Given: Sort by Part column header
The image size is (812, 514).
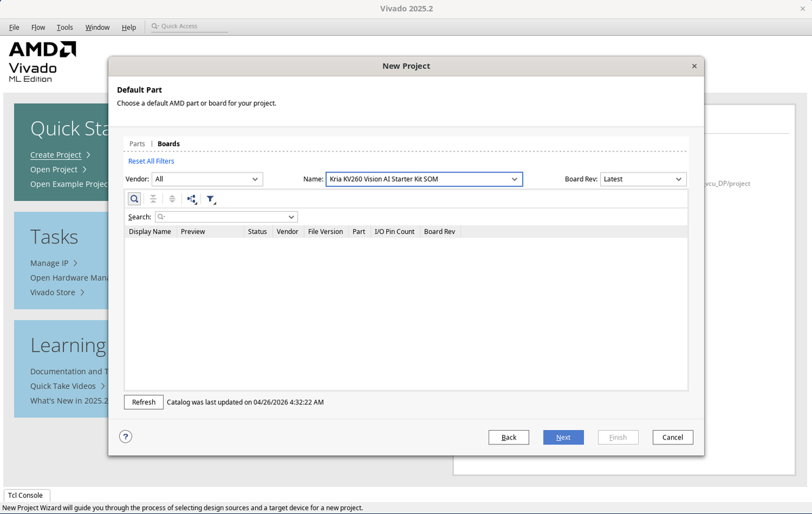Looking at the screenshot, I should click(359, 231).
